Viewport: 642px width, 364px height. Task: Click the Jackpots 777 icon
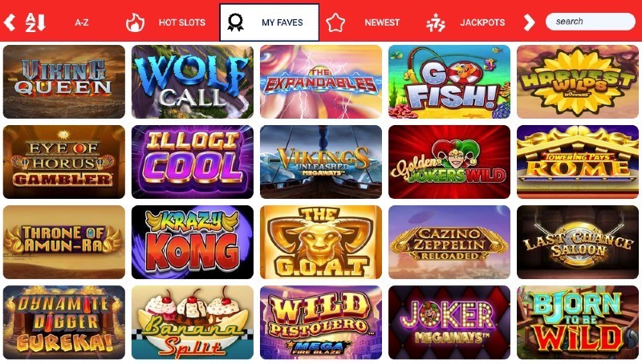point(435,22)
